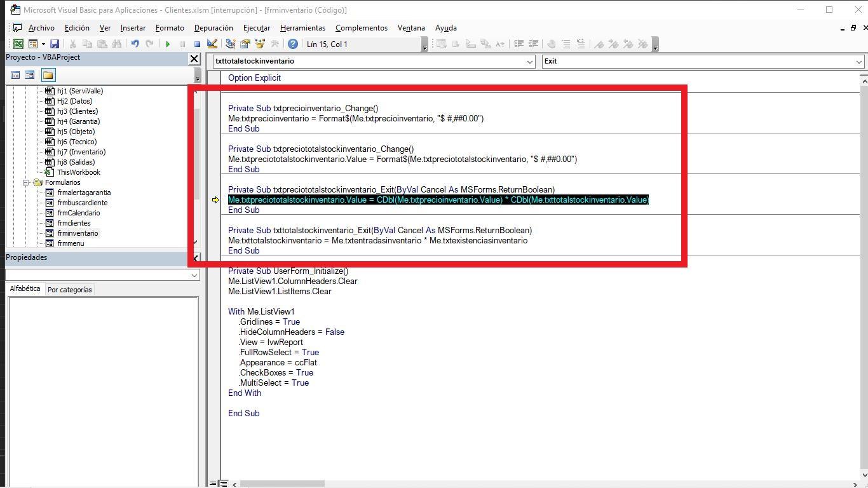Select ThisWorkbook in project tree
868x488 pixels.
tap(78, 172)
